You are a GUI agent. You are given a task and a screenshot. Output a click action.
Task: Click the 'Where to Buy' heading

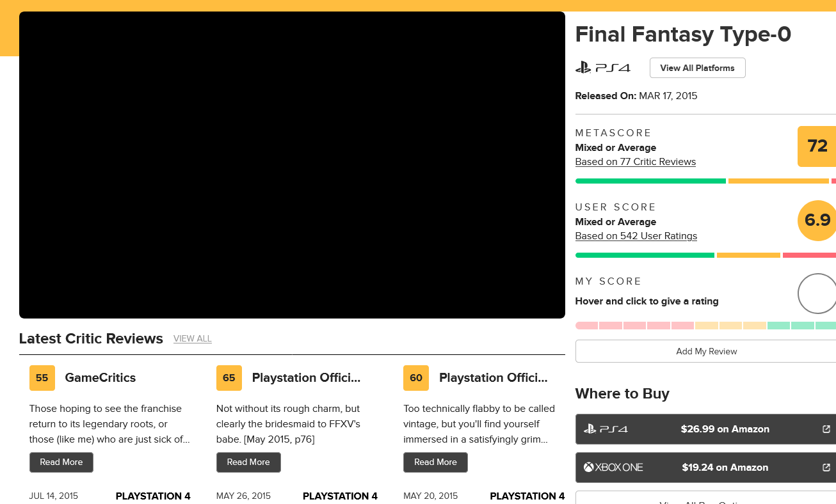(x=622, y=394)
